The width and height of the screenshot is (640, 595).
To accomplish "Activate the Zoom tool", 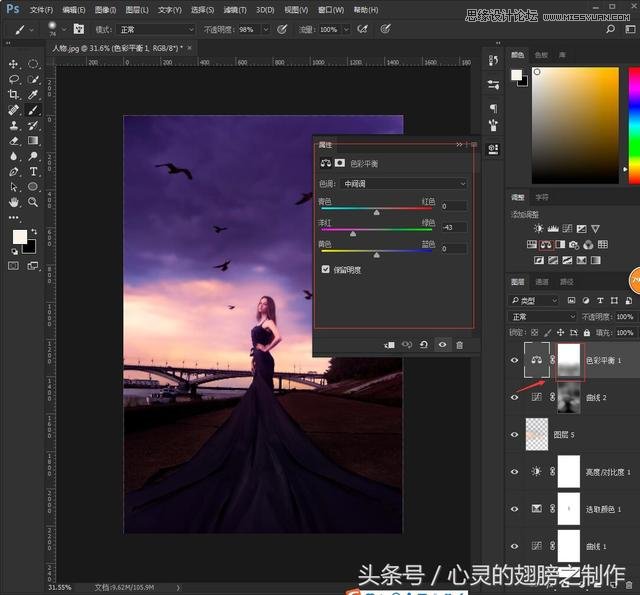I will coord(33,202).
